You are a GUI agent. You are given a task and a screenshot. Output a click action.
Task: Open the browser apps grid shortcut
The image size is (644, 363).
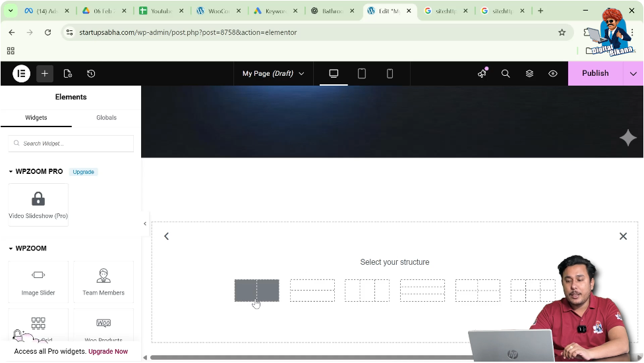tap(11, 51)
